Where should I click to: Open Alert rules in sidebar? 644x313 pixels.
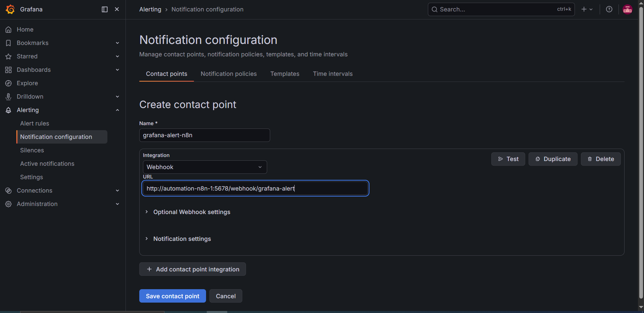(35, 123)
